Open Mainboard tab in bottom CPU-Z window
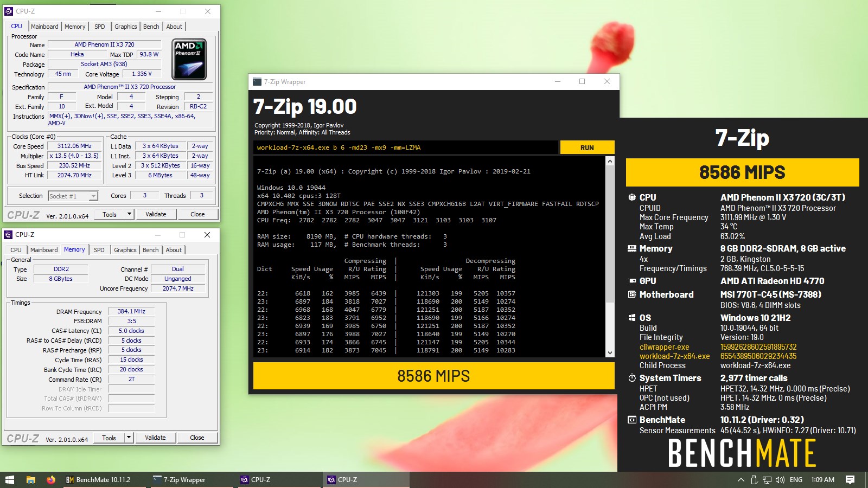 (44, 250)
